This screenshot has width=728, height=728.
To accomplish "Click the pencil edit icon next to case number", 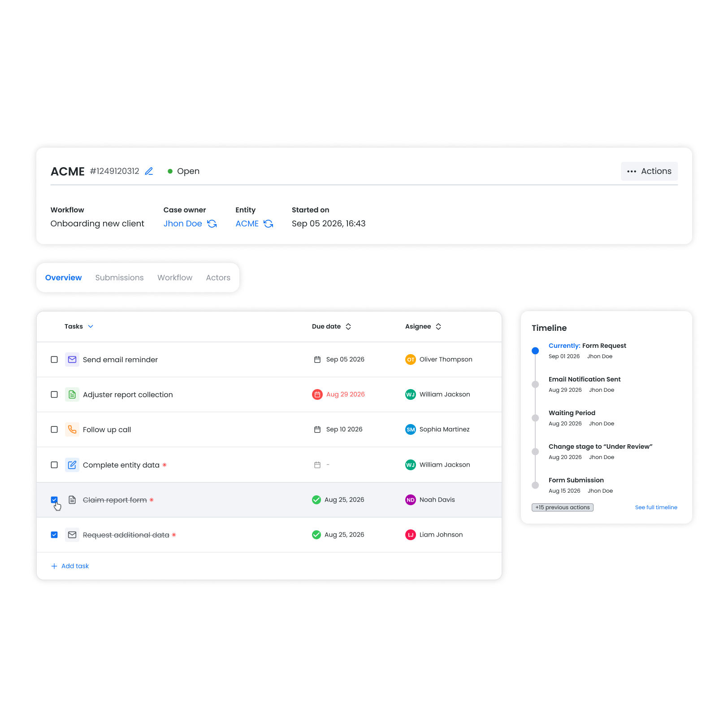I will (x=149, y=171).
